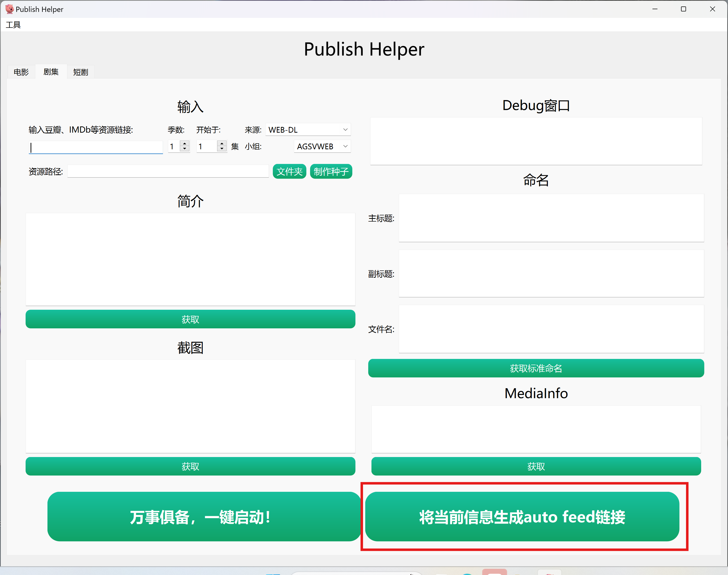
Task: Click the Publish Helper pig app icon
Action: tap(9, 9)
